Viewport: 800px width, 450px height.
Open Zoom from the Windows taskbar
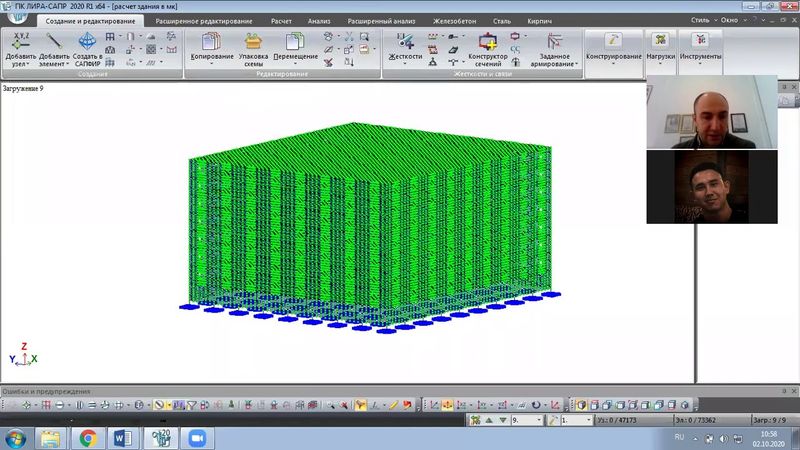point(196,438)
